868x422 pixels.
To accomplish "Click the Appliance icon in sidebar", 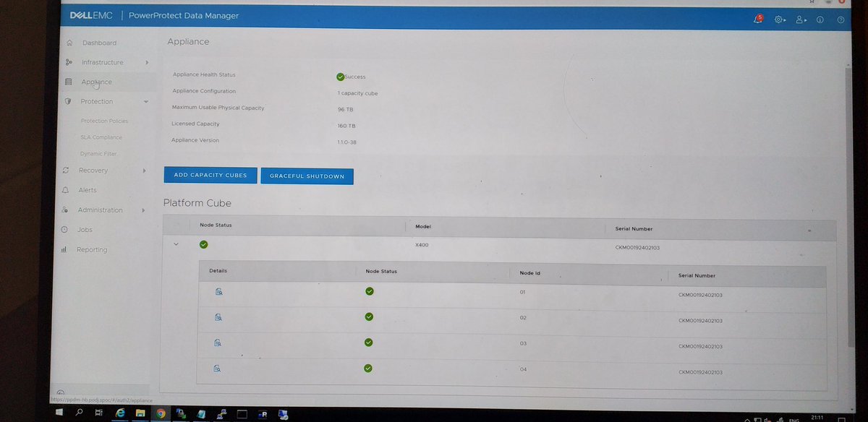I will tap(69, 82).
